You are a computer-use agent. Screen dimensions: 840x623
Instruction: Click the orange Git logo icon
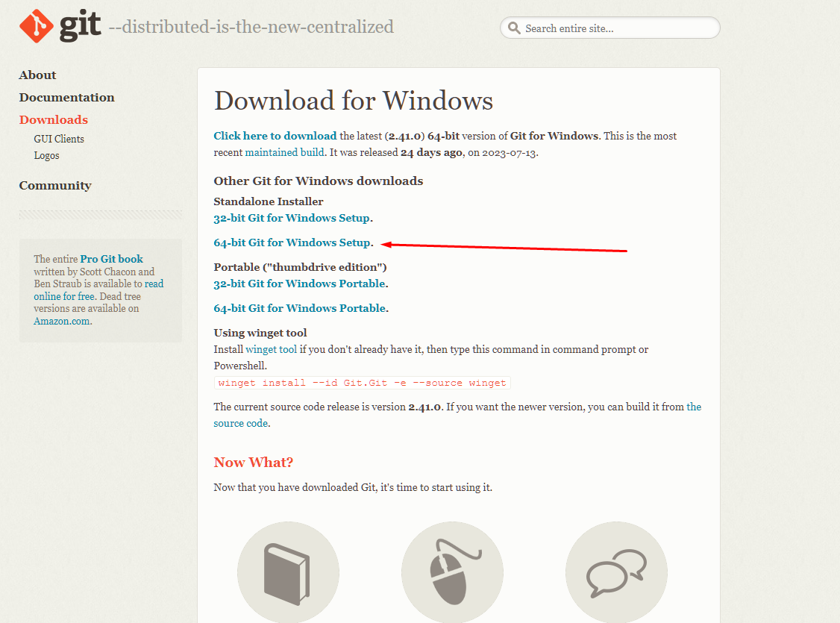coord(37,25)
